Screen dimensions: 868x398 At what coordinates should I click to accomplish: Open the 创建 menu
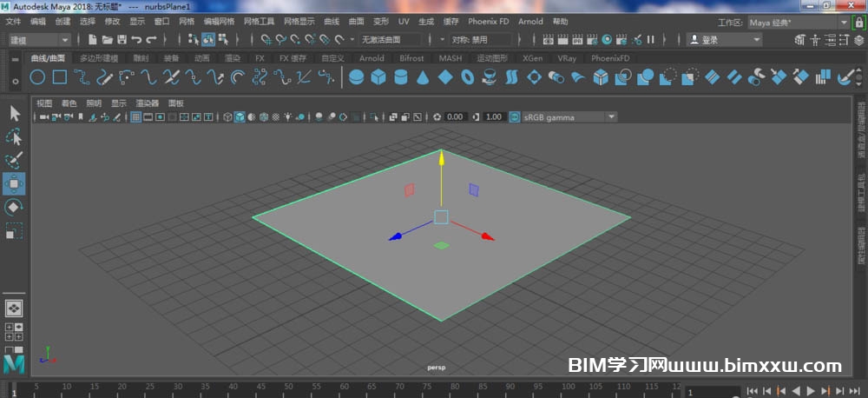[63, 21]
